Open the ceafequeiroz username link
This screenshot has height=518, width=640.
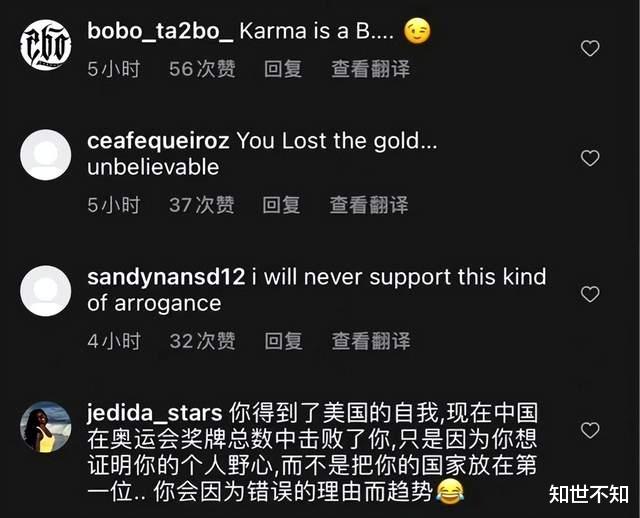(x=158, y=141)
